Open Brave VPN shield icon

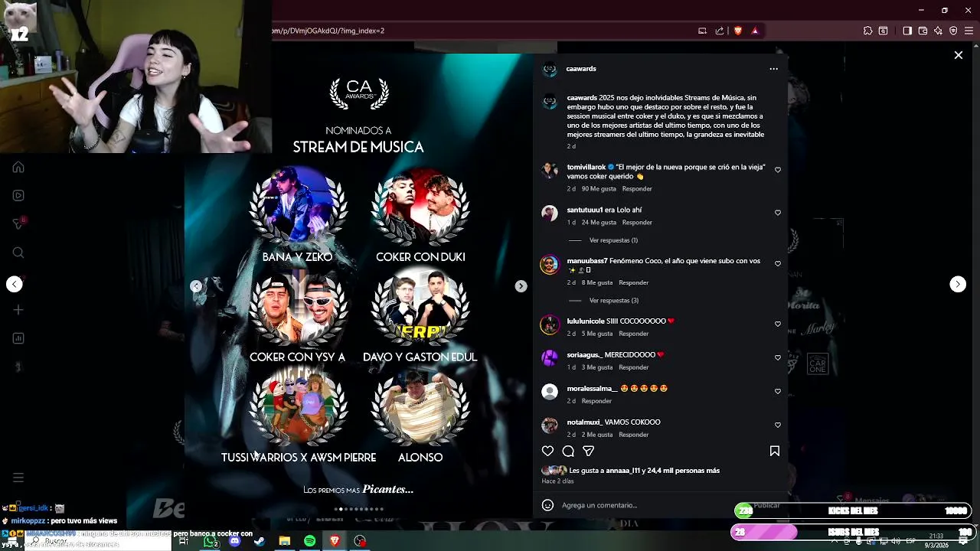point(953,31)
